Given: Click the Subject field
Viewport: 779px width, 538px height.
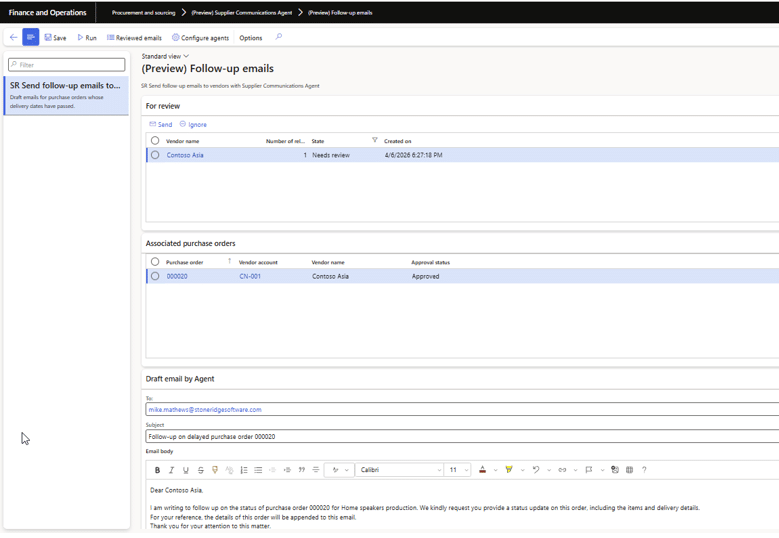Looking at the screenshot, I should click(462, 437).
